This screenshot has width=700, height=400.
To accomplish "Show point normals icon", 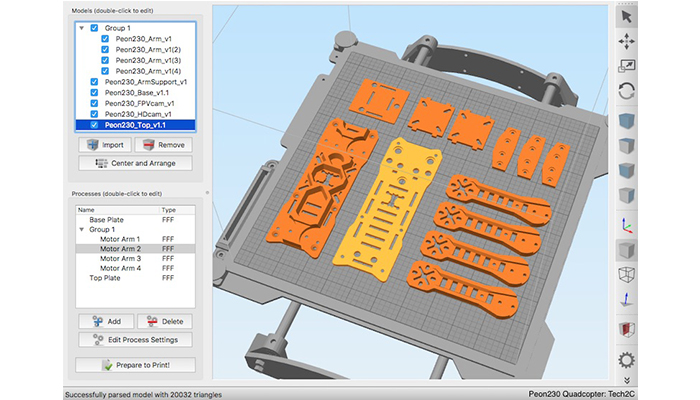I will [x=626, y=300].
